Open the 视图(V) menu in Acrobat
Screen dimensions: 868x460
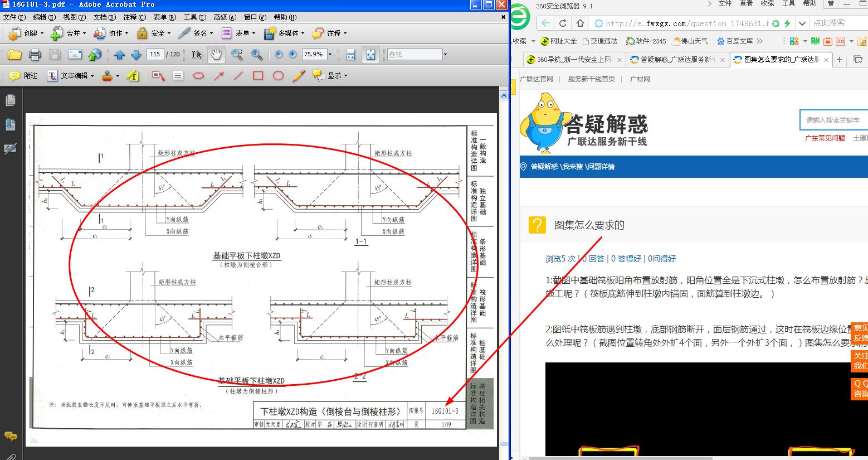click(75, 17)
